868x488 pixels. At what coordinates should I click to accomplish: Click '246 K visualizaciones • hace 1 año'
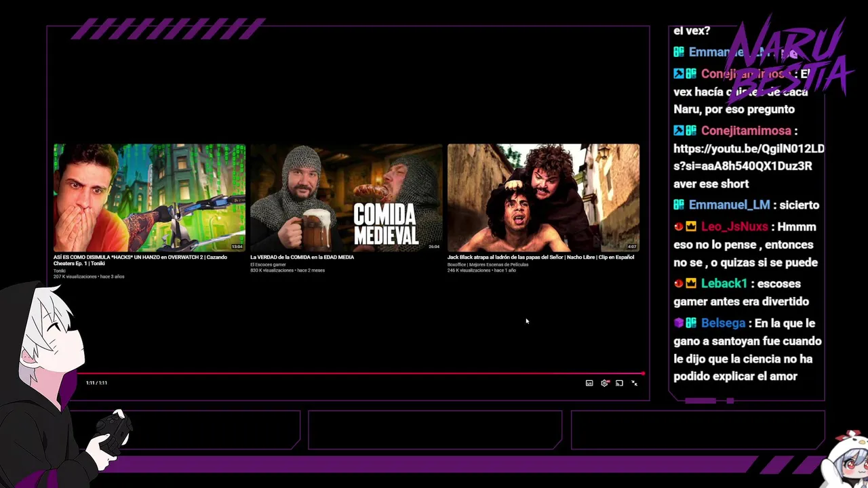point(481,270)
